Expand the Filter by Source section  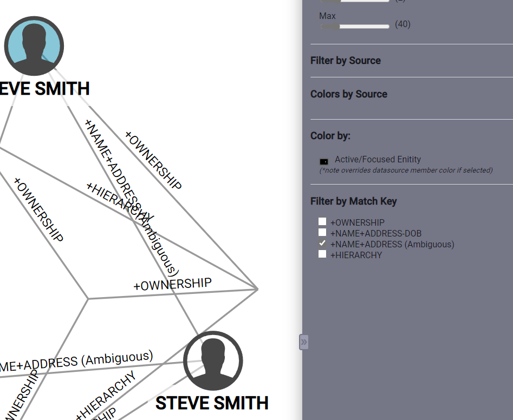coord(346,60)
